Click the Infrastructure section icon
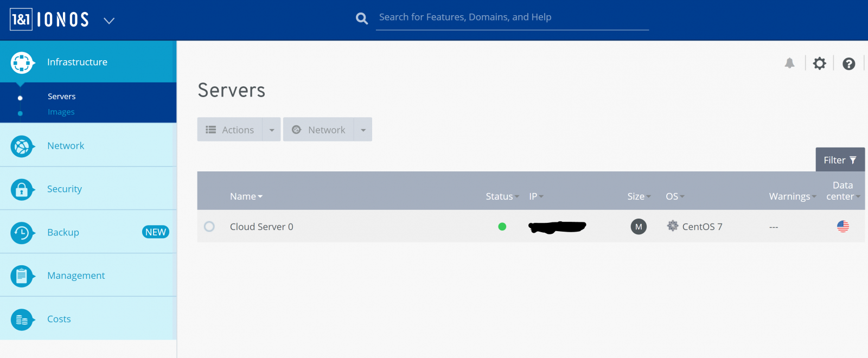 pos(22,62)
